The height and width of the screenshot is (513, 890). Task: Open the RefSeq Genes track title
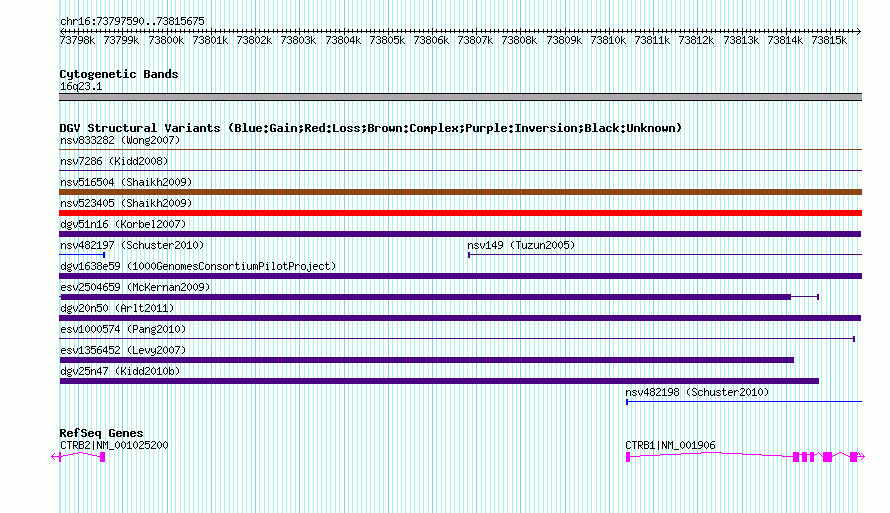(101, 433)
